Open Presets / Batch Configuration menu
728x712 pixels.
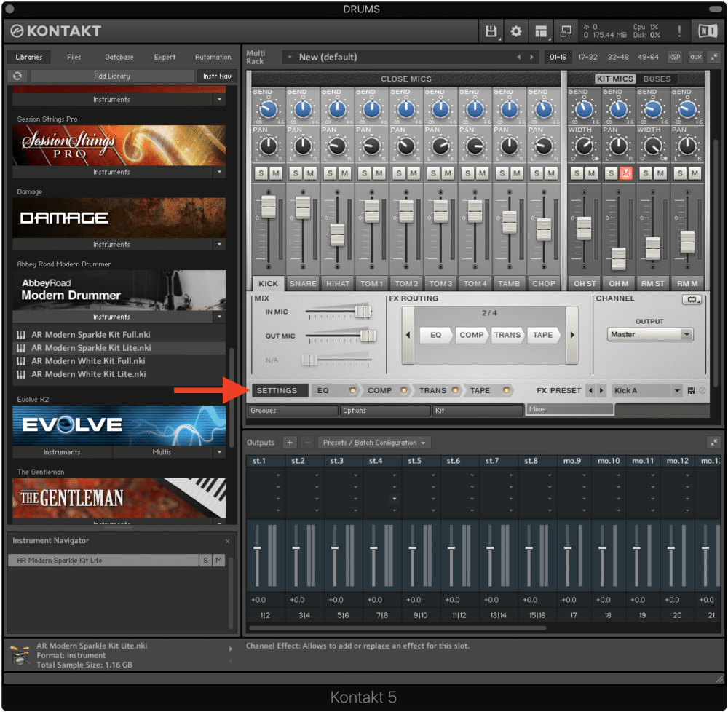(374, 443)
